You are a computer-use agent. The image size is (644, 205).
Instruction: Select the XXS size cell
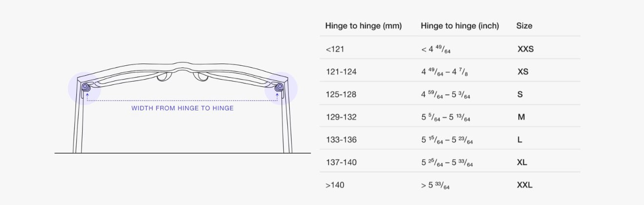[525, 49]
